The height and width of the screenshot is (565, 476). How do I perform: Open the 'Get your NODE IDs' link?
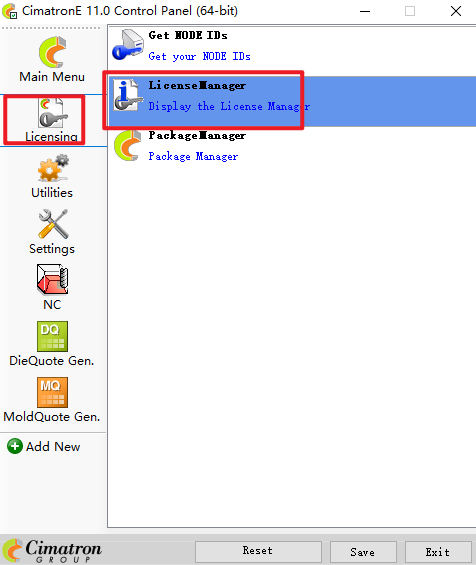click(x=199, y=57)
